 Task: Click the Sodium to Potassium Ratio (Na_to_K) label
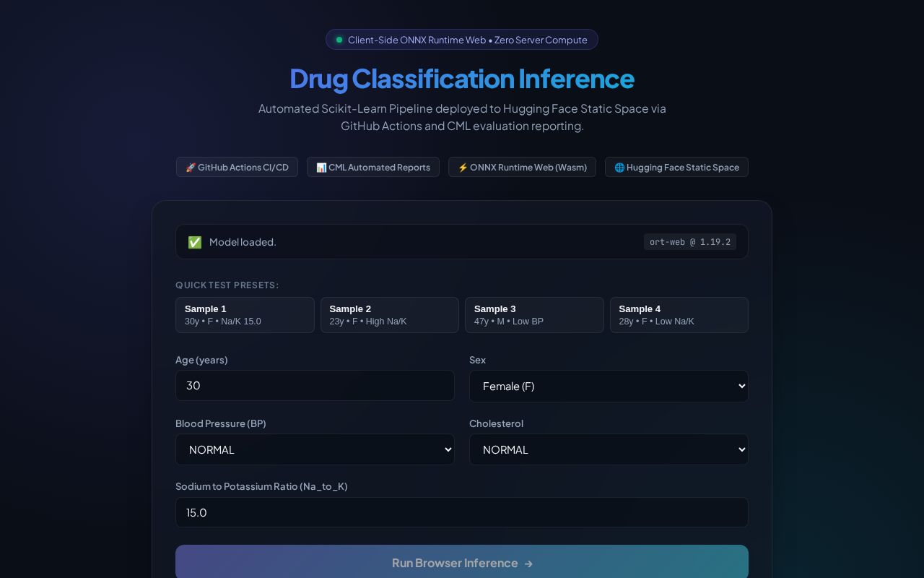pos(261,486)
